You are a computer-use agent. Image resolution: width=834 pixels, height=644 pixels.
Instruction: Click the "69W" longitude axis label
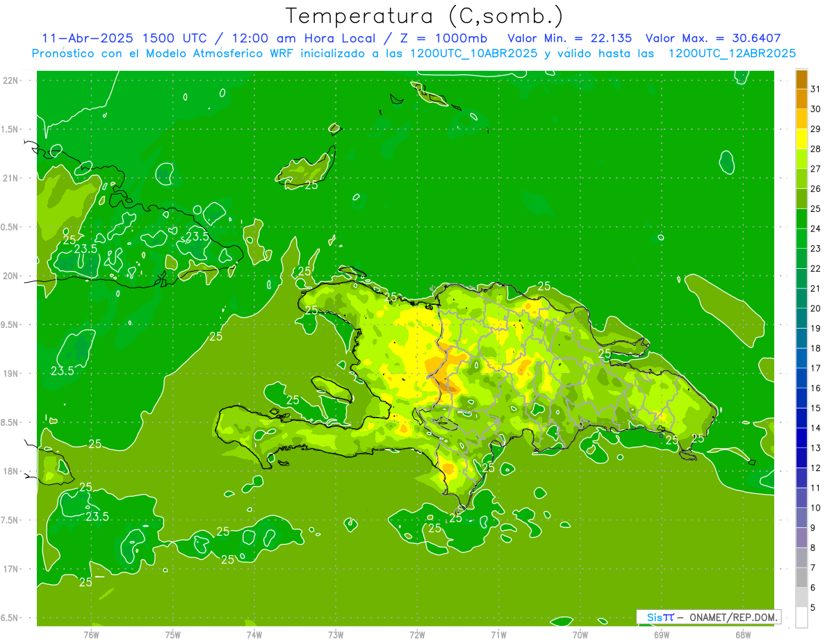click(x=662, y=634)
